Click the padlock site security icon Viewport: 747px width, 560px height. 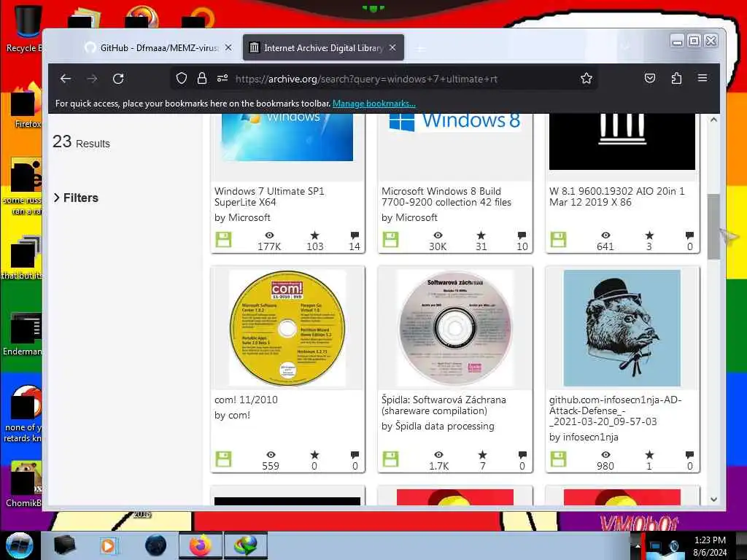point(202,78)
